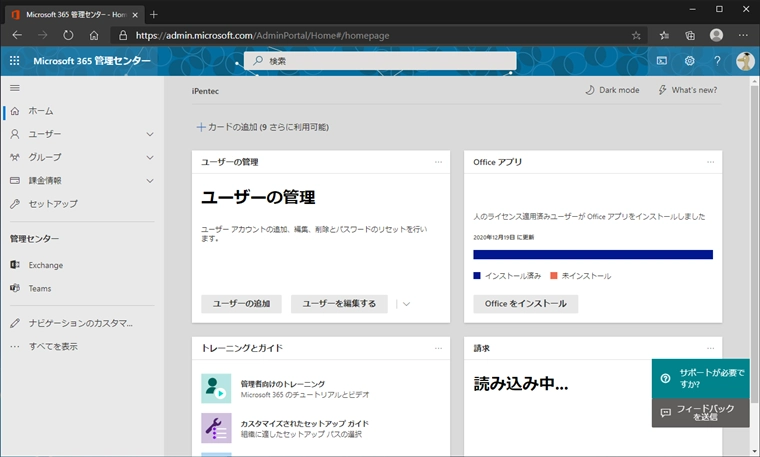This screenshot has width=760, height=457.
Task: Open Exchange admin center icon
Action: click(x=15, y=265)
